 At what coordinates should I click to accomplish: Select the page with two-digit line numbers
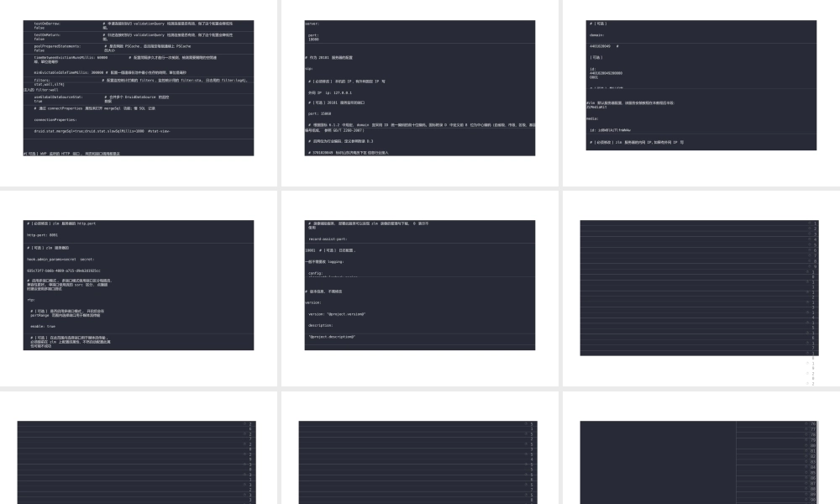701,462
